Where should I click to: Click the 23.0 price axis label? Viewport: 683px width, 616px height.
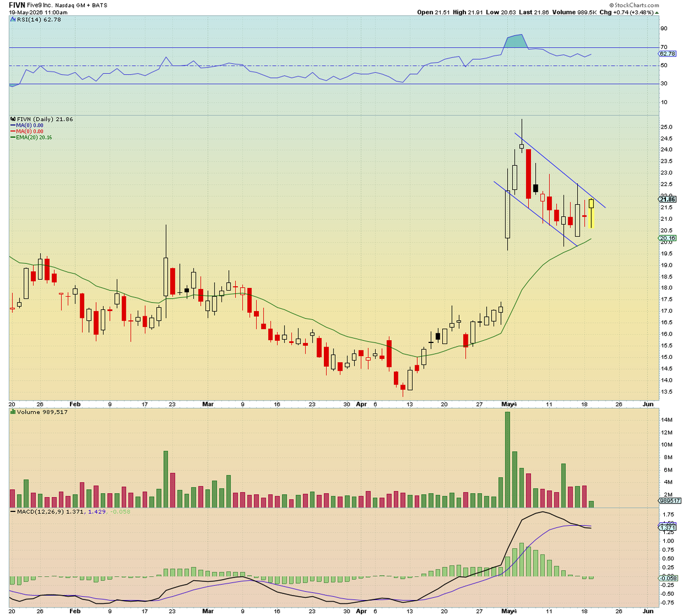[666, 173]
